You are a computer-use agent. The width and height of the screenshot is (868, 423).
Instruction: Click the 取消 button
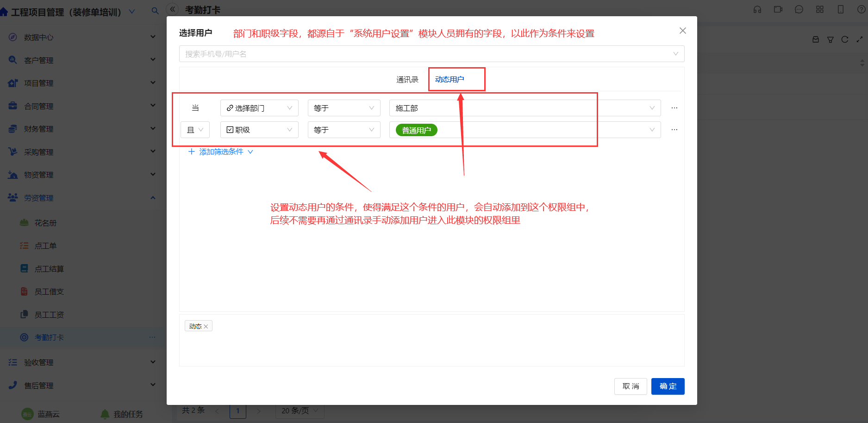point(631,386)
